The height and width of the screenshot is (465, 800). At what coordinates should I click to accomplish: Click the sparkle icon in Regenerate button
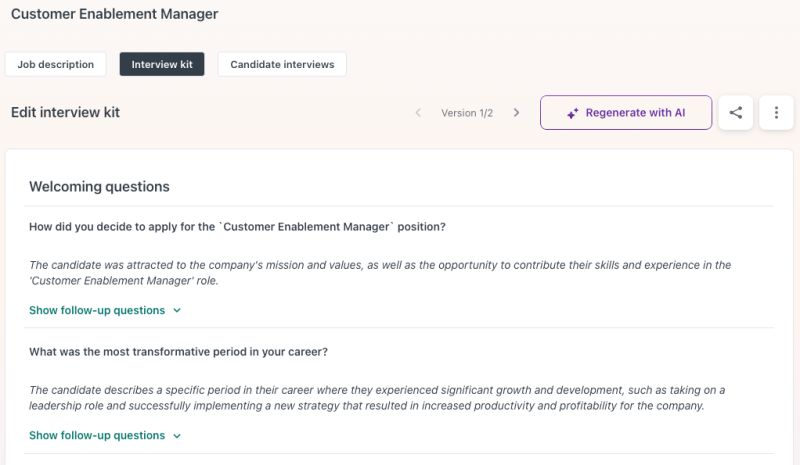[x=573, y=114]
